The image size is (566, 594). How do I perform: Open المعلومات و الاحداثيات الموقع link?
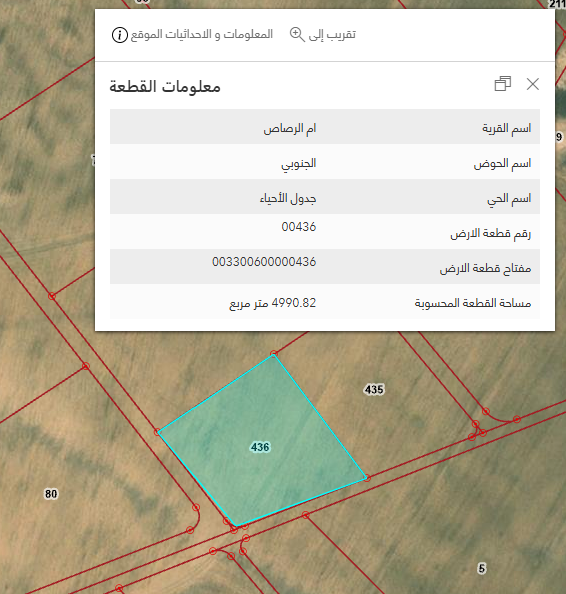(202, 35)
